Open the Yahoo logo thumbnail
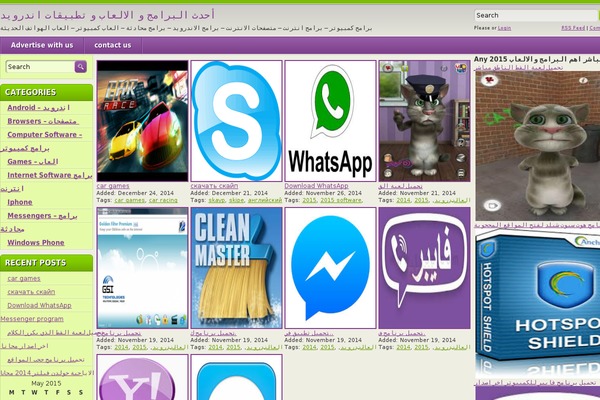Viewport: 600px width, 400px height. [142, 377]
